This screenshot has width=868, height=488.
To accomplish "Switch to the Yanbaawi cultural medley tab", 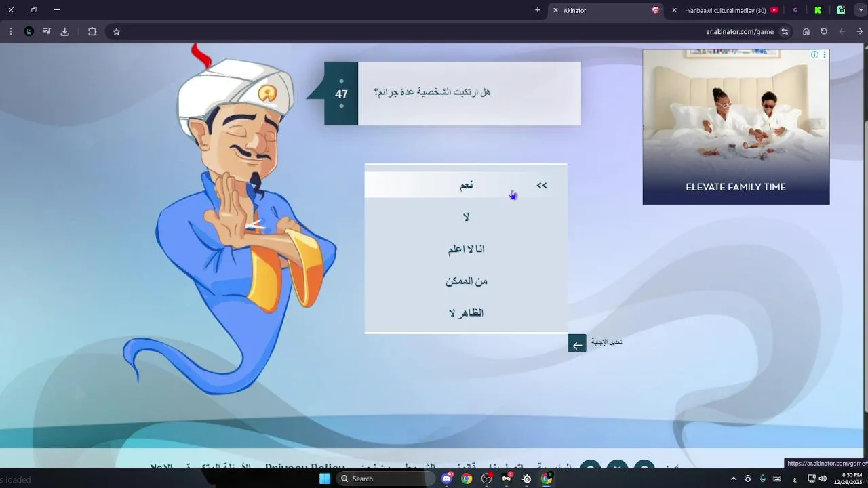I will [x=726, y=10].
